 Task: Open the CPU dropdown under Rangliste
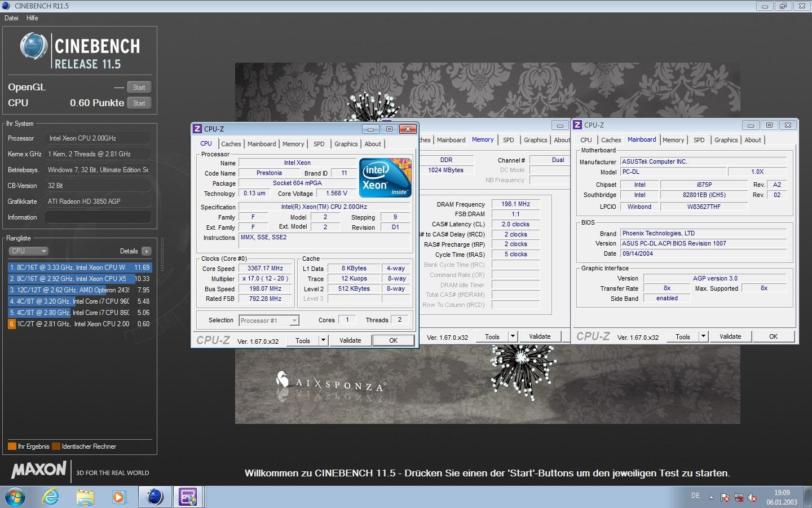[x=28, y=251]
